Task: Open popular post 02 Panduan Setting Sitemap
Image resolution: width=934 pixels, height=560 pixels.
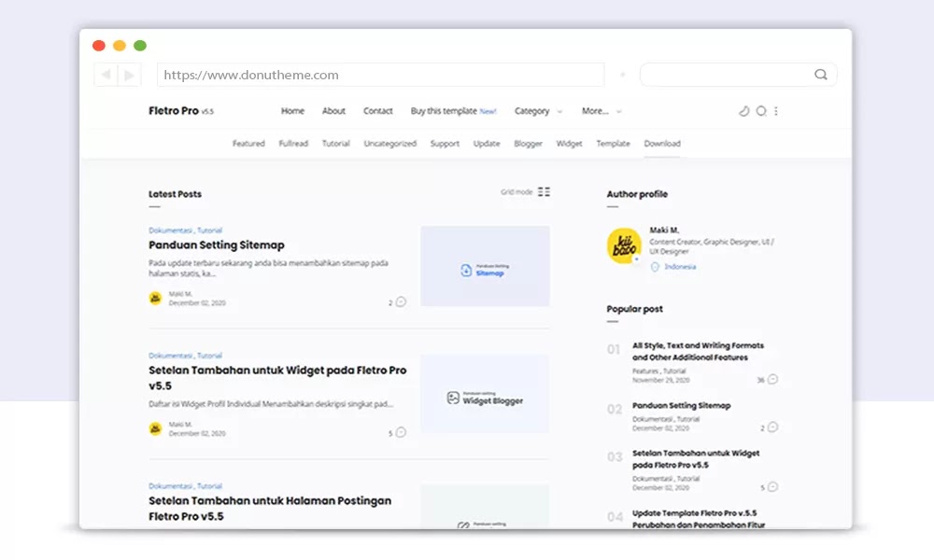Action: (681, 405)
